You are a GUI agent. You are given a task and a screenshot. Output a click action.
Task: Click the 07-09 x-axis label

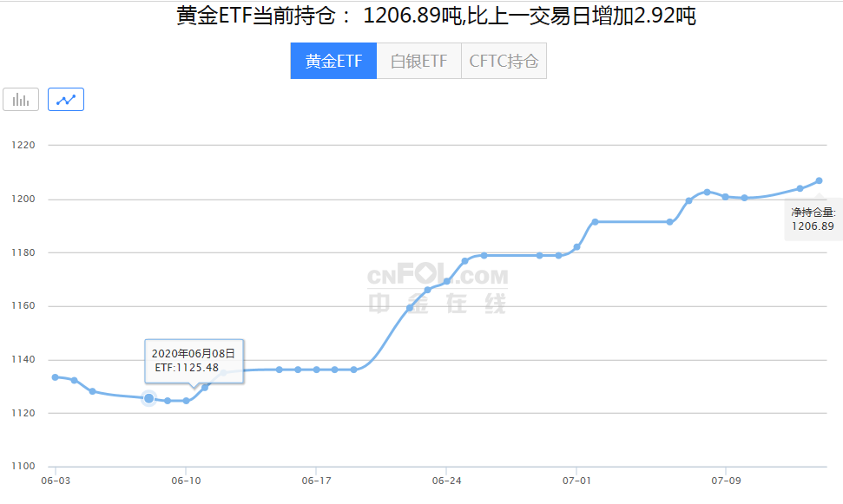(x=726, y=481)
